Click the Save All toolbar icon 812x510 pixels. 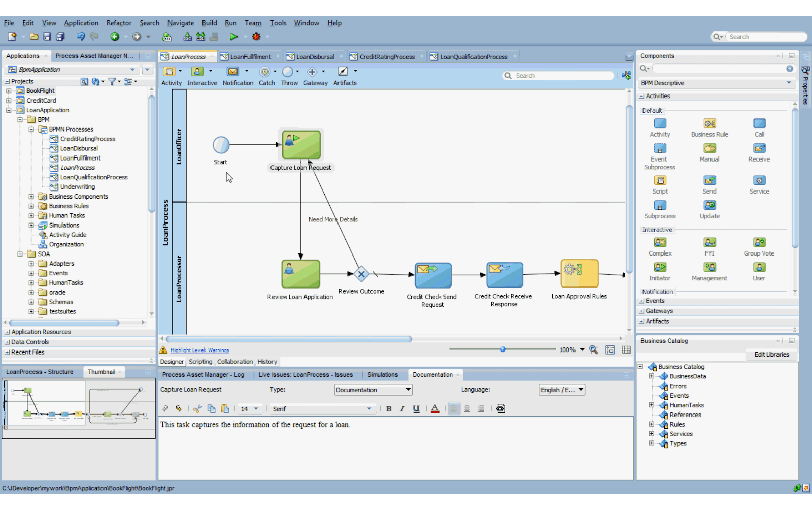point(60,37)
